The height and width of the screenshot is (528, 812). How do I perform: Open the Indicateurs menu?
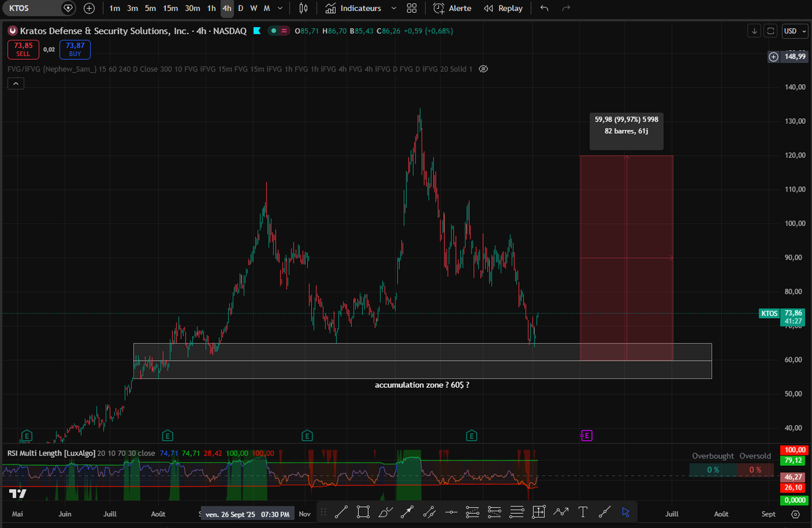pos(353,8)
